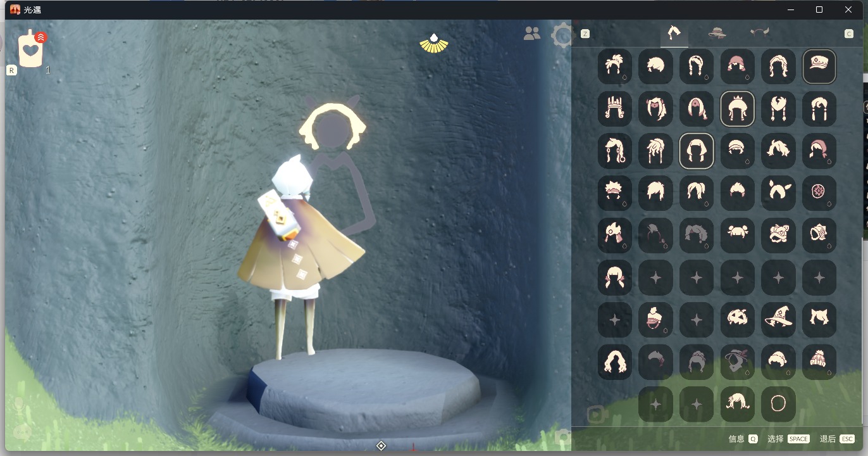This screenshot has width=868, height=456.
Task: Pick the spiky hair with pink headband
Action: point(615,193)
